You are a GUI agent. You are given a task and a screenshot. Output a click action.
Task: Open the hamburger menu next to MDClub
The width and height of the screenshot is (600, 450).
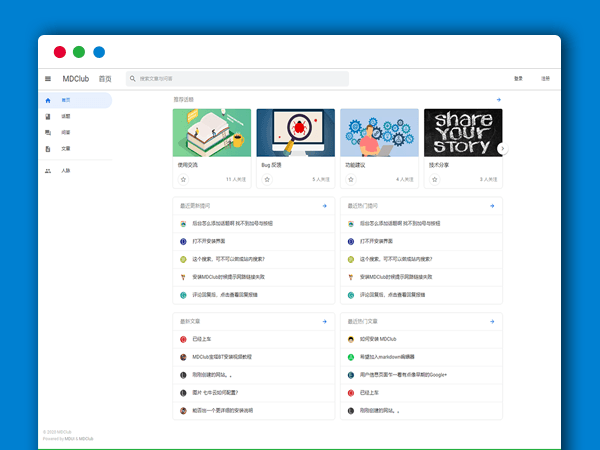tap(47, 78)
